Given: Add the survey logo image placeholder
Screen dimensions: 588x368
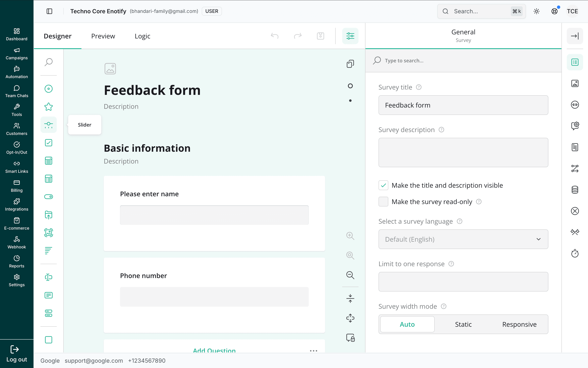Looking at the screenshot, I should pos(110,69).
